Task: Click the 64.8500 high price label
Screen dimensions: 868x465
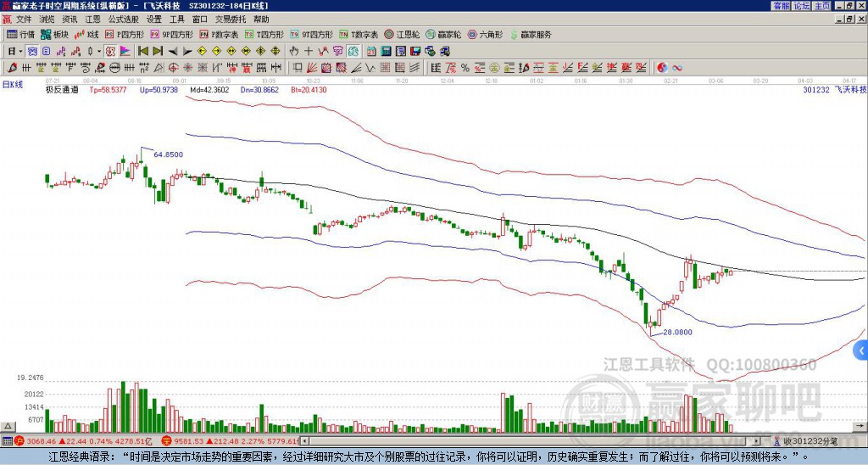Action: point(169,154)
